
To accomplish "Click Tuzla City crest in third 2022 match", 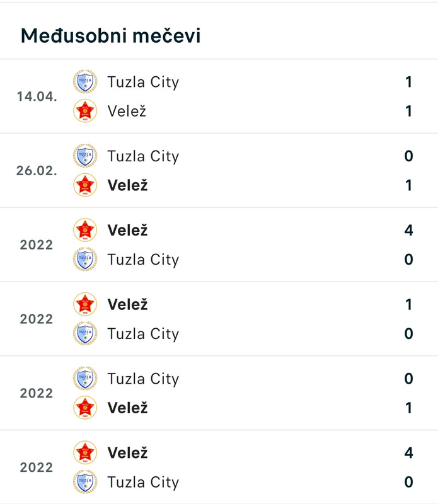I will pyautogui.click(x=85, y=379).
